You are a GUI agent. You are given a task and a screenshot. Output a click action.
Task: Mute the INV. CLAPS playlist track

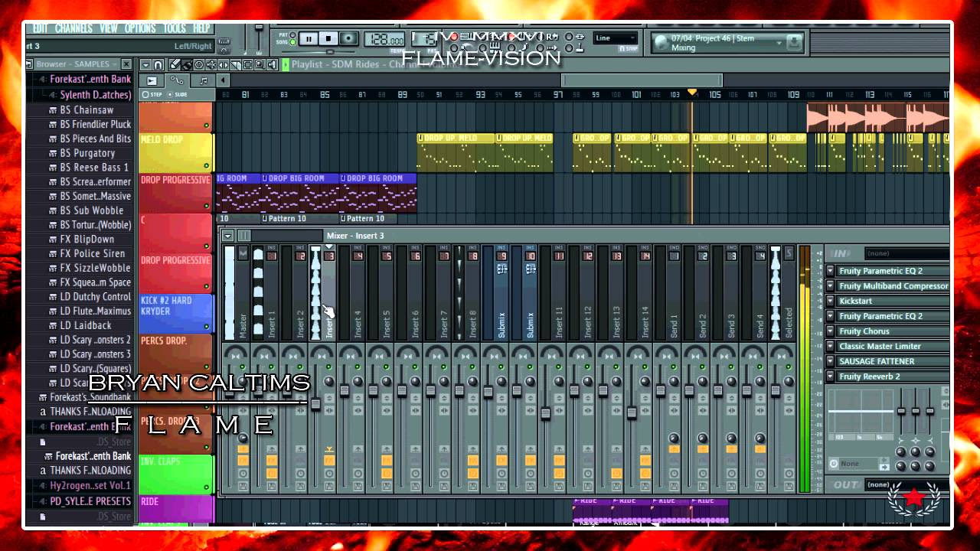(x=206, y=487)
